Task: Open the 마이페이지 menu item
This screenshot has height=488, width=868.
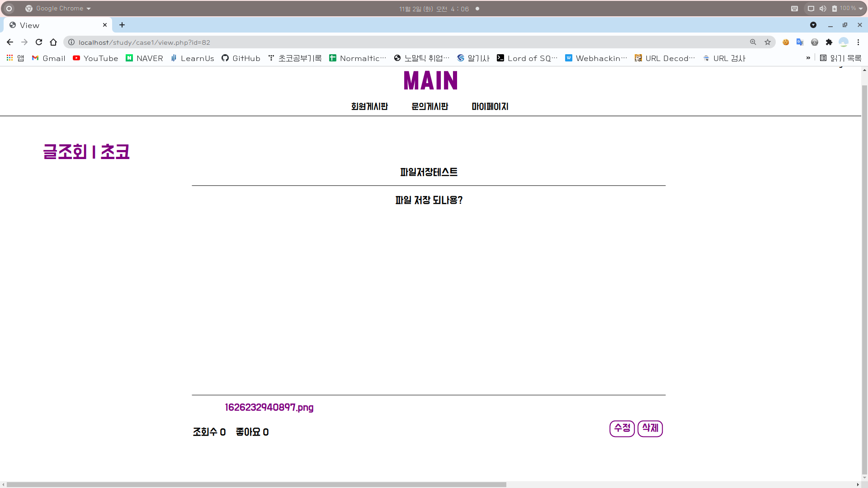Action: click(490, 107)
